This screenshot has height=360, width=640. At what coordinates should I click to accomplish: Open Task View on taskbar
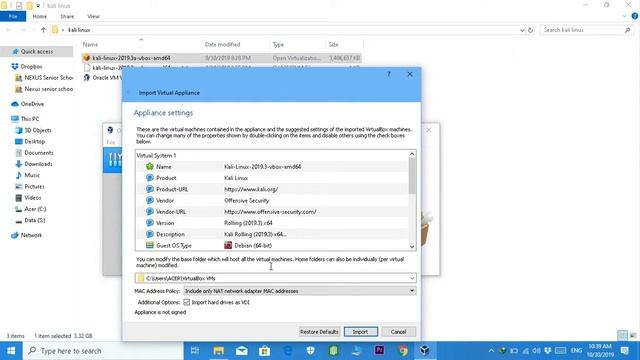(195, 351)
